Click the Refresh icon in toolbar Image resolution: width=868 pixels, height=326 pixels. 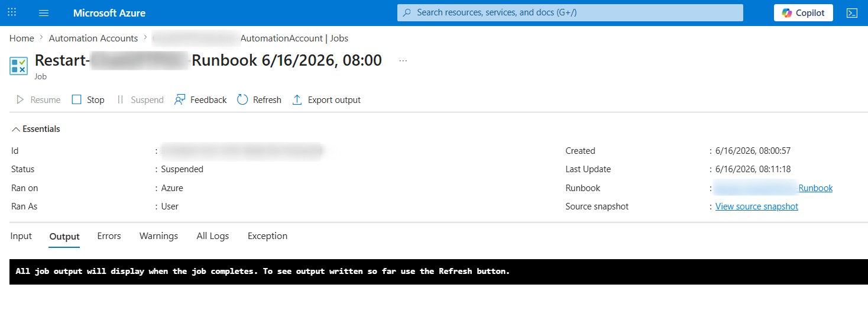click(x=242, y=99)
